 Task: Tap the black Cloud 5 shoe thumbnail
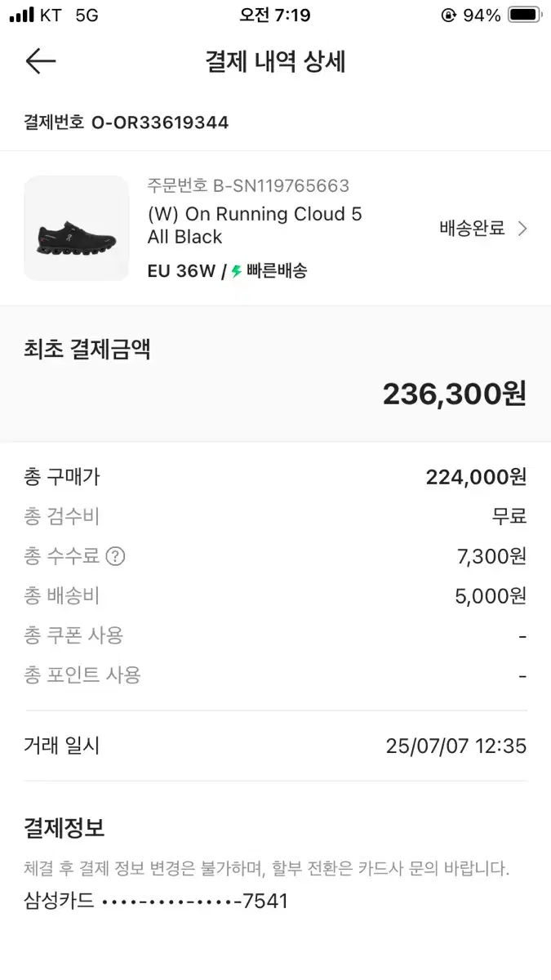[x=77, y=229]
